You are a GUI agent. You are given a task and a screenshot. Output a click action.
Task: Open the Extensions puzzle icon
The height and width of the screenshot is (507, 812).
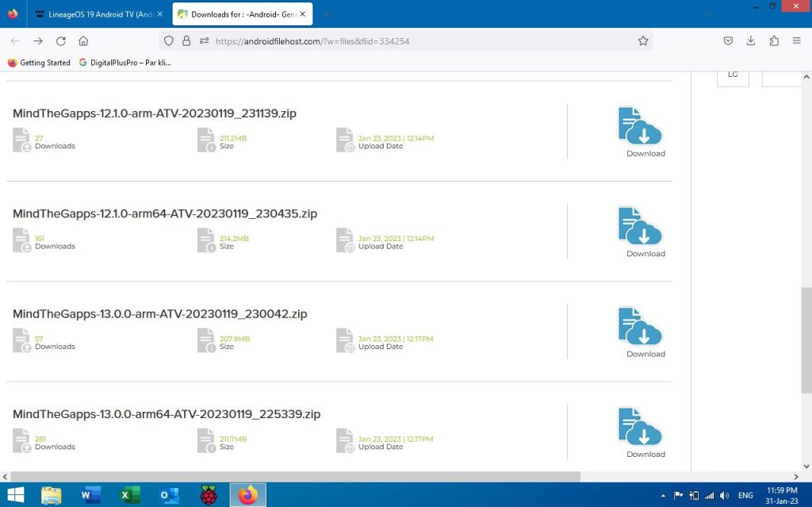coord(774,41)
